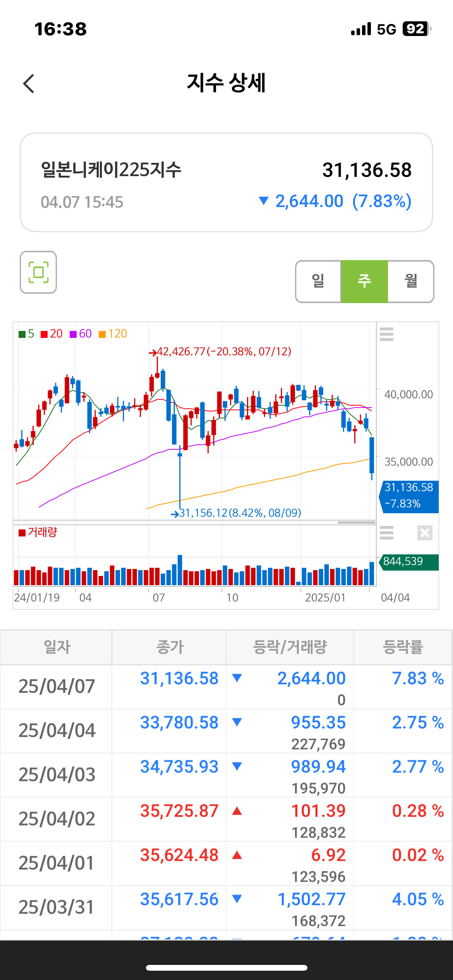Click the 거래량 volume legend
This screenshot has width=453, height=980.
38,532
